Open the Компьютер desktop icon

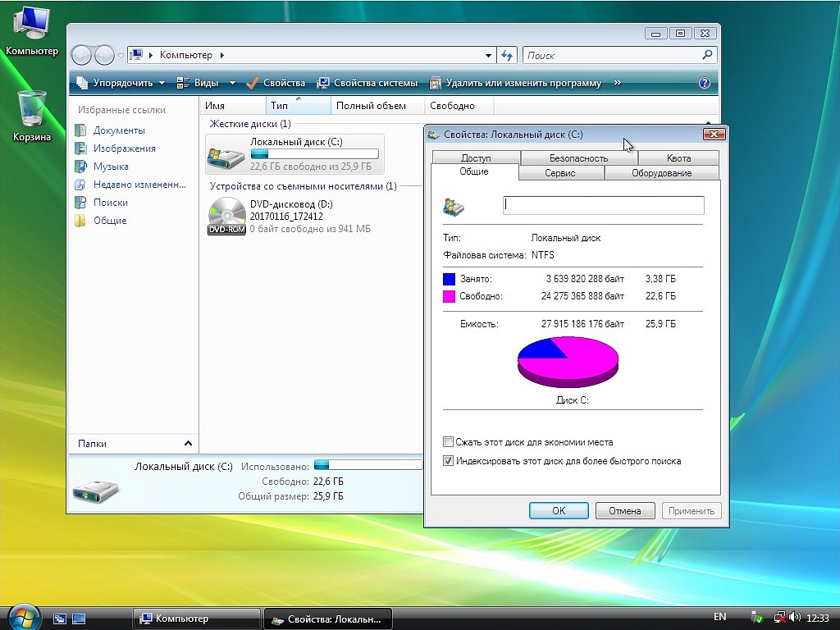(x=32, y=25)
